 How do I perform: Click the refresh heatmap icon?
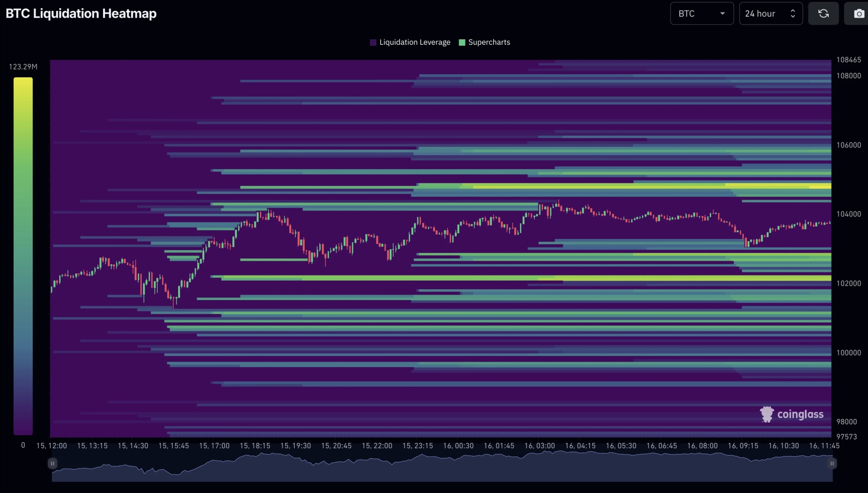[x=823, y=14]
